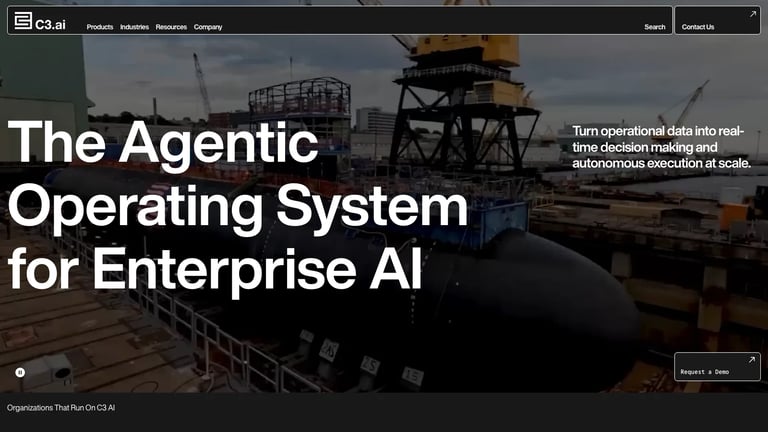Open the Products menu
This screenshot has height=432, width=768.
(100, 27)
